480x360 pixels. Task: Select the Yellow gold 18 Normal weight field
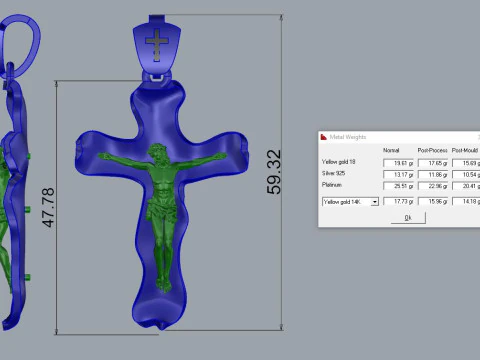point(398,163)
